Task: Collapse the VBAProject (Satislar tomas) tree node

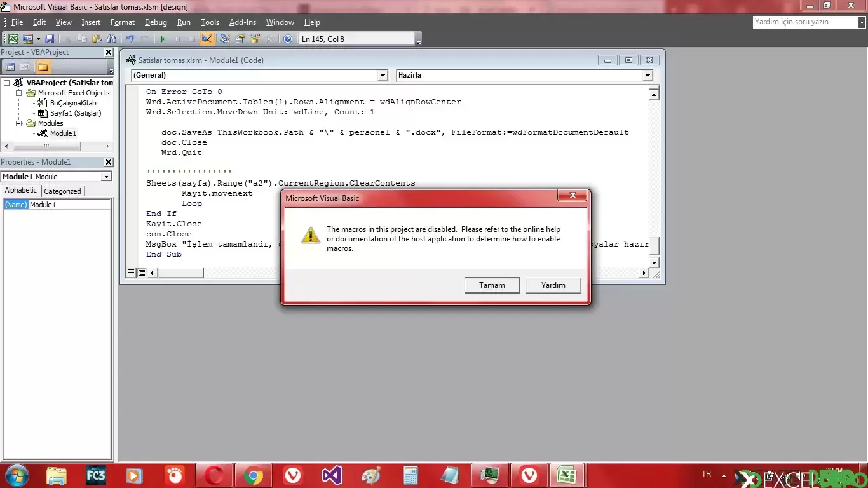Action: pos(7,83)
